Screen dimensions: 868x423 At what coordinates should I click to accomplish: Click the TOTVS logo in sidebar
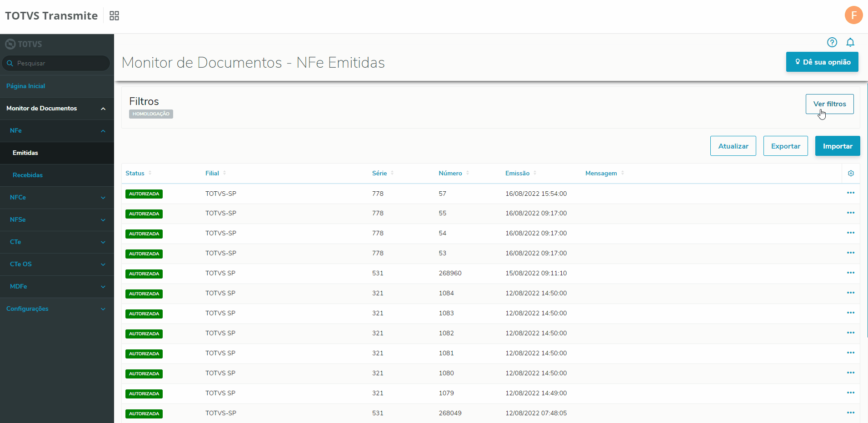tap(24, 44)
